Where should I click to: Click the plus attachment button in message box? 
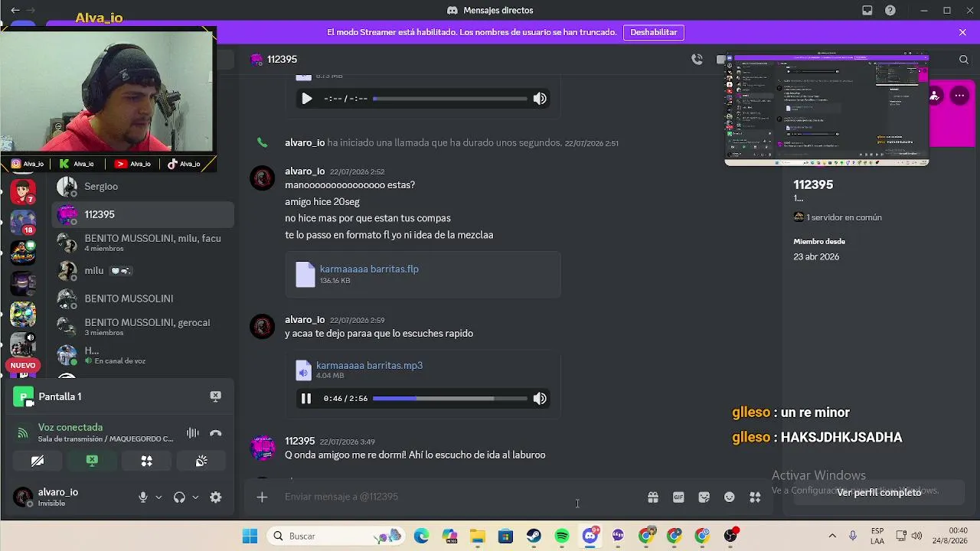[262, 497]
